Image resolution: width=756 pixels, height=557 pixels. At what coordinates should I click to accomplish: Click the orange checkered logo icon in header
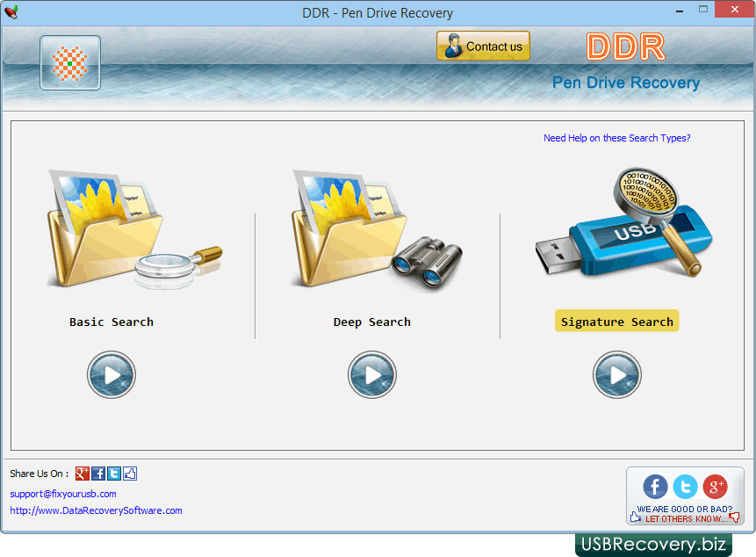pos(70,62)
